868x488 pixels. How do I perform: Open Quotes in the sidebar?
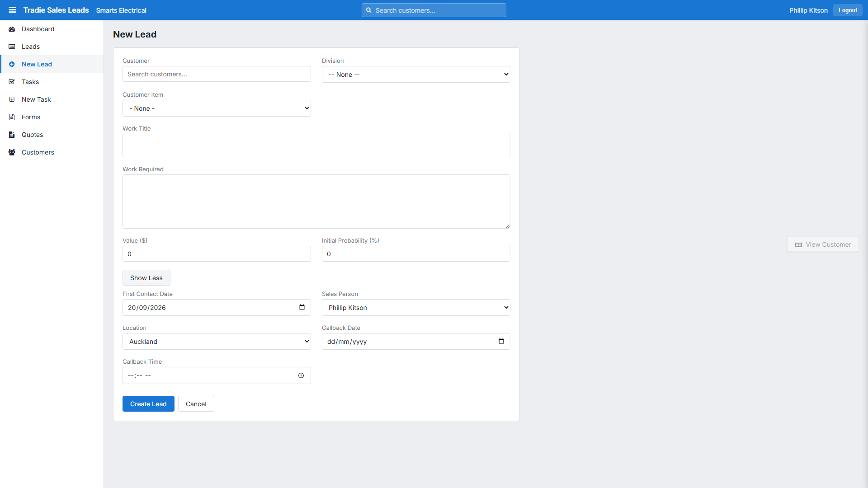tap(52, 135)
